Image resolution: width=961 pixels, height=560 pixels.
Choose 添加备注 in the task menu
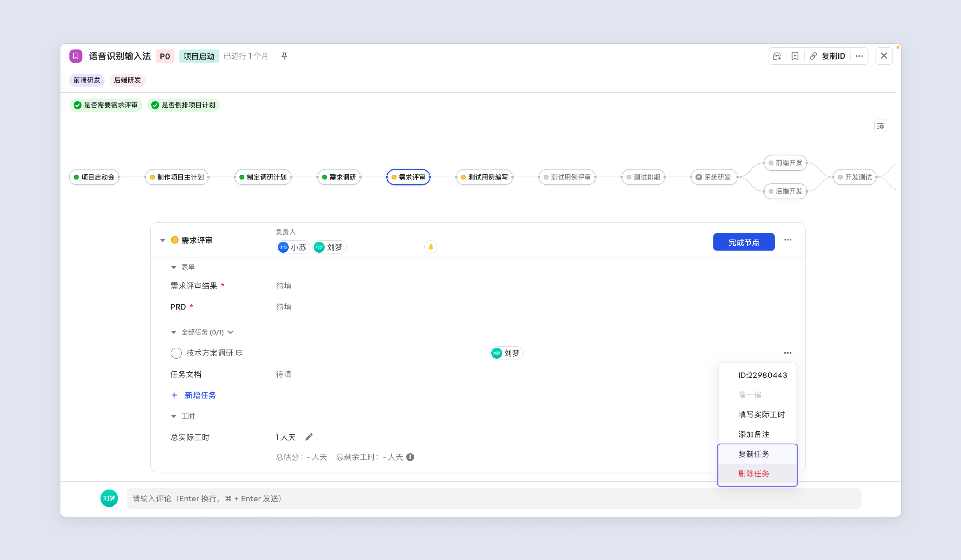(757, 434)
